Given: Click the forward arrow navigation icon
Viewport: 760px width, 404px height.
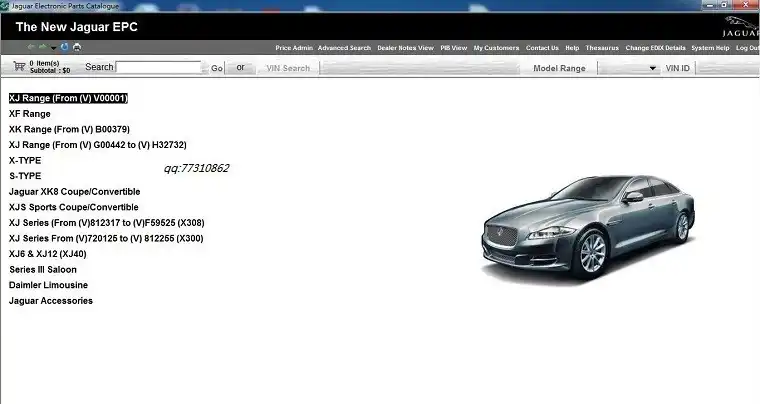Looking at the screenshot, I should 43,47.
